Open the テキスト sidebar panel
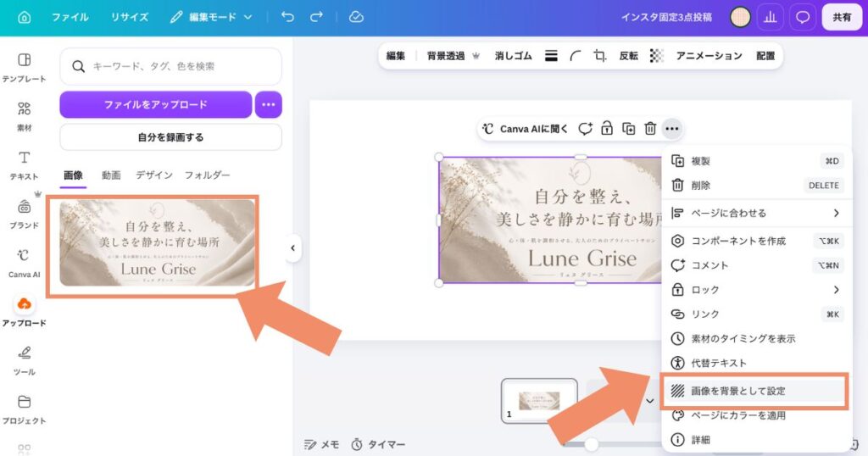This screenshot has width=868, height=456. pyautogui.click(x=24, y=165)
